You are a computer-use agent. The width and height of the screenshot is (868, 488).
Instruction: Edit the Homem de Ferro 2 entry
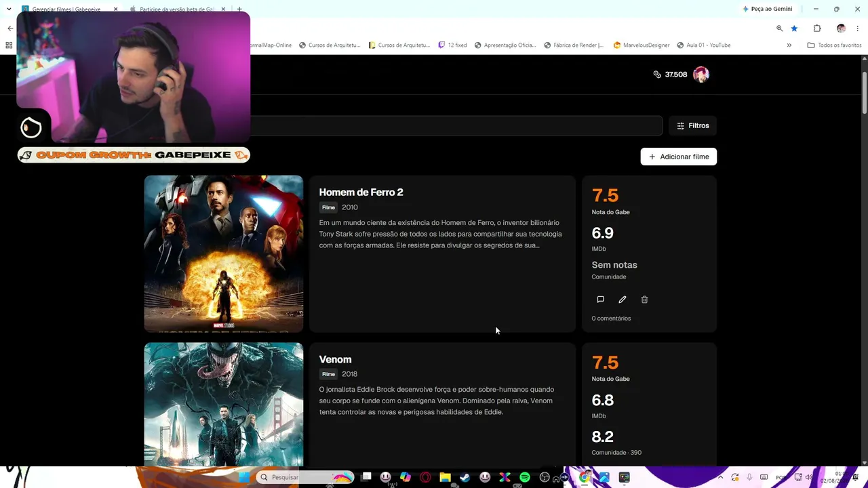pyautogui.click(x=623, y=300)
